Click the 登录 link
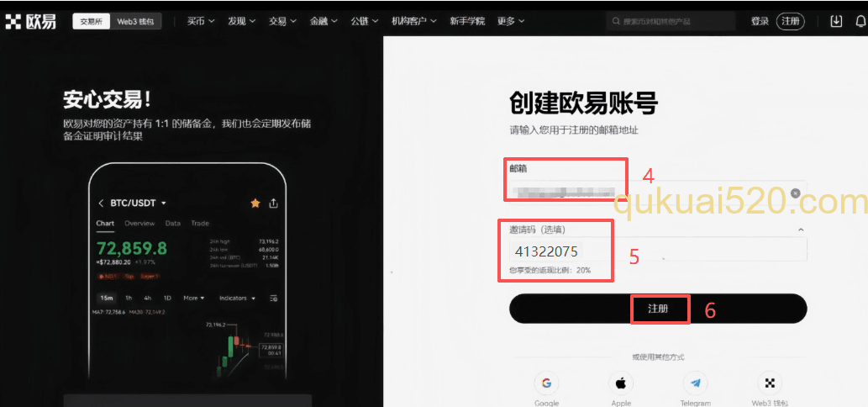 pos(760,22)
